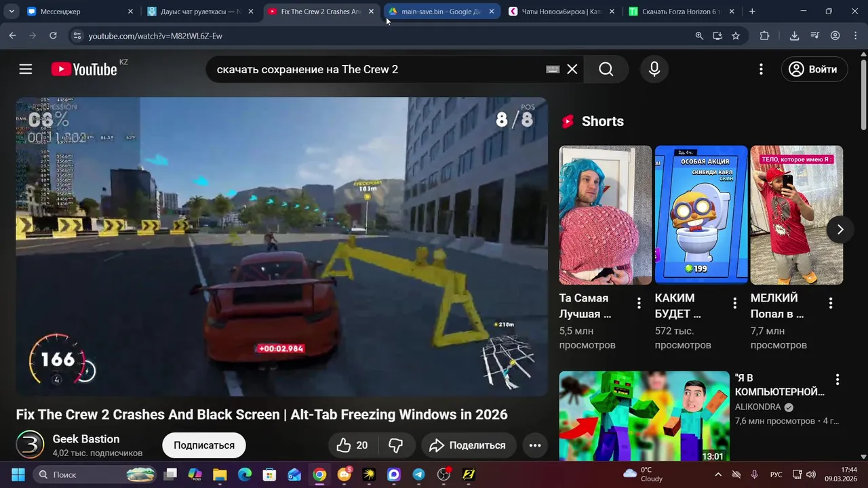This screenshot has height=488, width=868.
Task: View site information icon in address bar
Action: click(x=77, y=36)
